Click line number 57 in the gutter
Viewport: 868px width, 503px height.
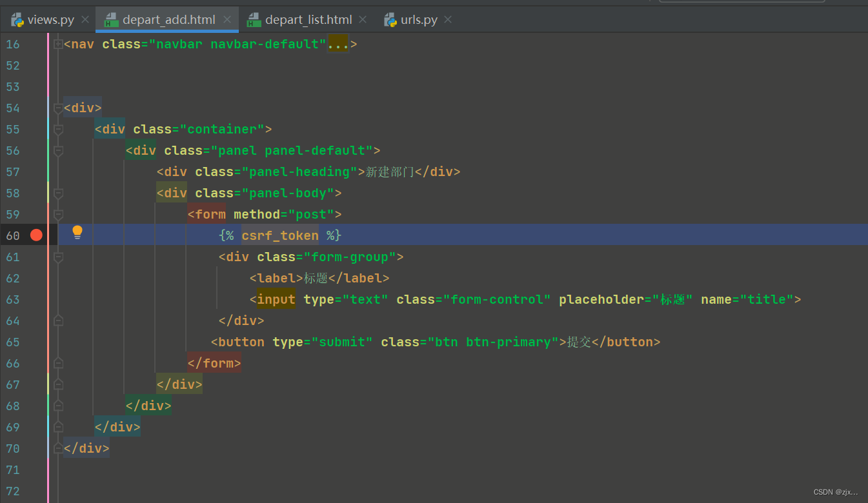[13, 172]
